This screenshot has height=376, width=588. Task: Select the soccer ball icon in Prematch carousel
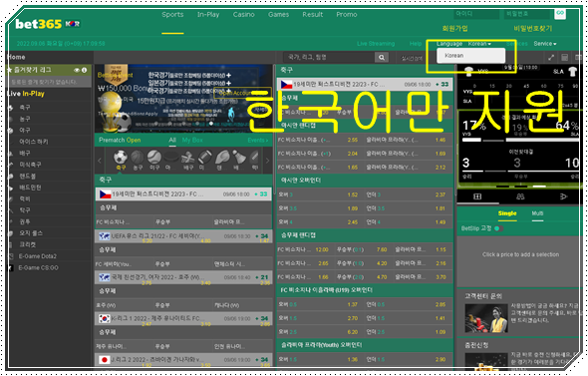coord(121,157)
